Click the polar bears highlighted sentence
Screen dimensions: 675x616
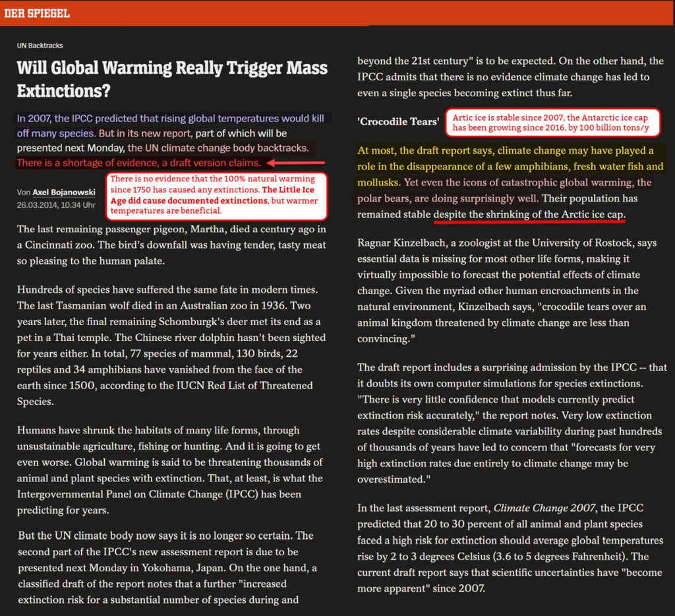[x=504, y=191]
